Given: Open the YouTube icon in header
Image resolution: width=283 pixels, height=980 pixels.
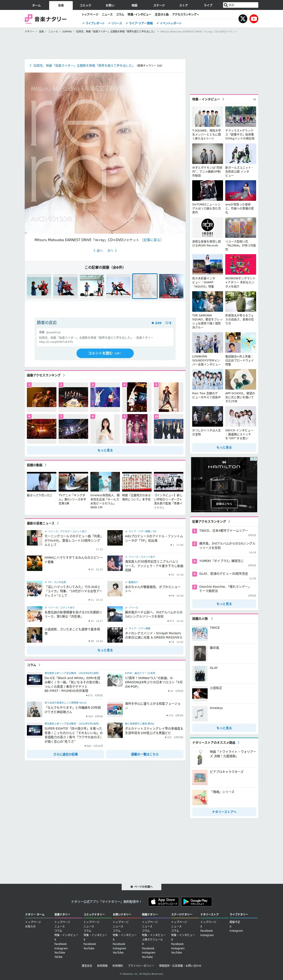Looking at the screenshot, I should (254, 19).
